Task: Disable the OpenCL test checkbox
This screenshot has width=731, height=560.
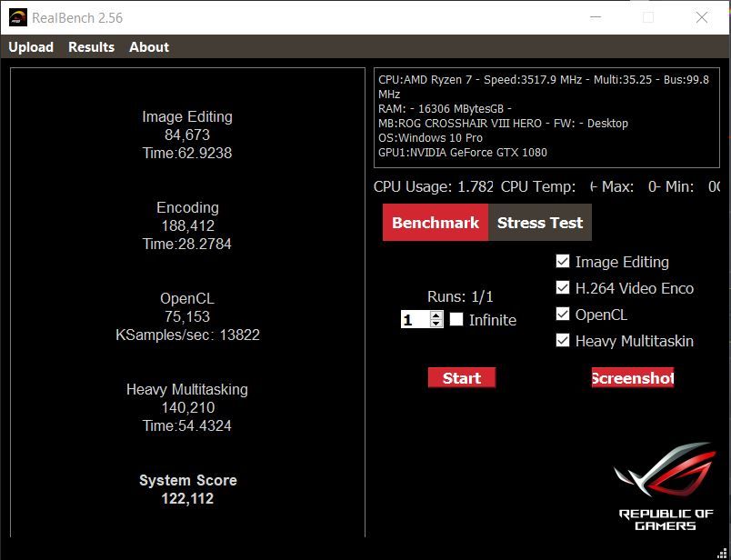Action: click(x=563, y=314)
